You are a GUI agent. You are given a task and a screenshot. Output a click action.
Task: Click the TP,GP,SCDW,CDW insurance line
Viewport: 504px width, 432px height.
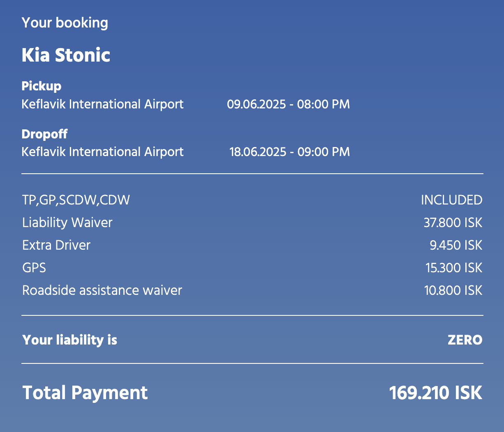76,200
